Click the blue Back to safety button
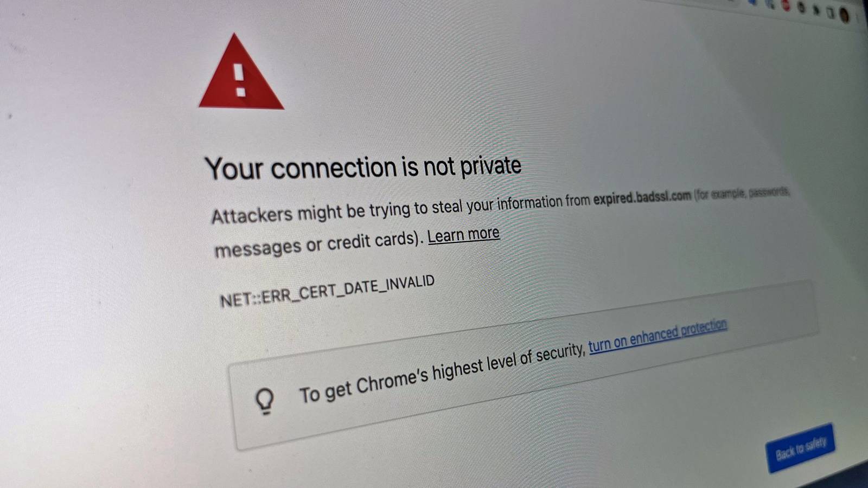868x488 pixels. tap(801, 448)
